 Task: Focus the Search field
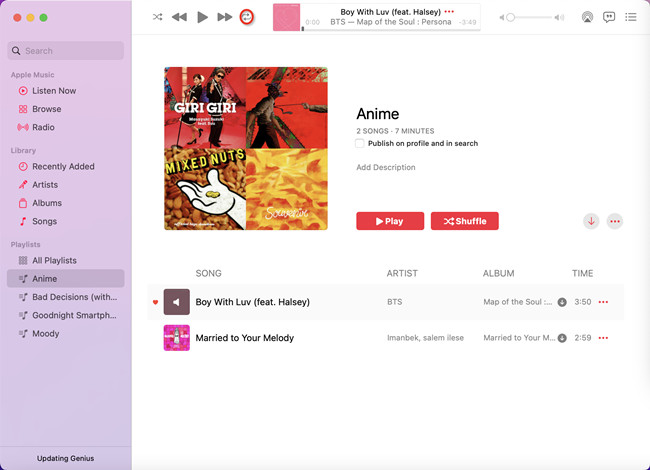pos(65,51)
